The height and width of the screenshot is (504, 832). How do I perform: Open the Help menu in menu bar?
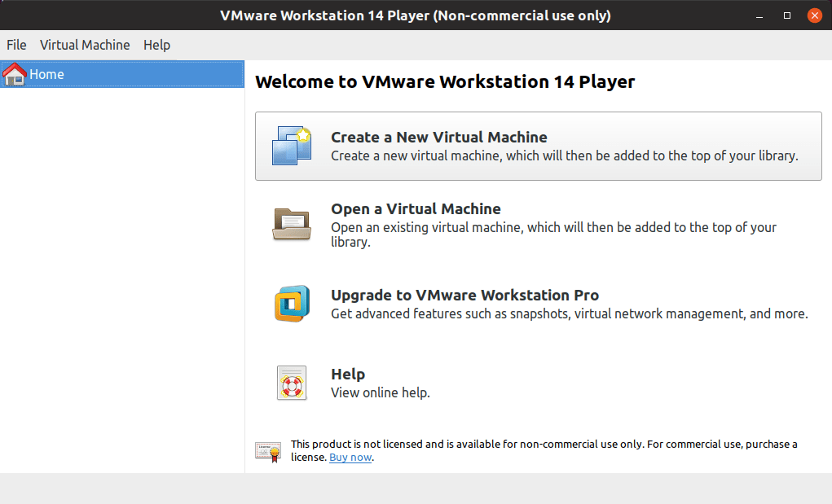coord(156,45)
